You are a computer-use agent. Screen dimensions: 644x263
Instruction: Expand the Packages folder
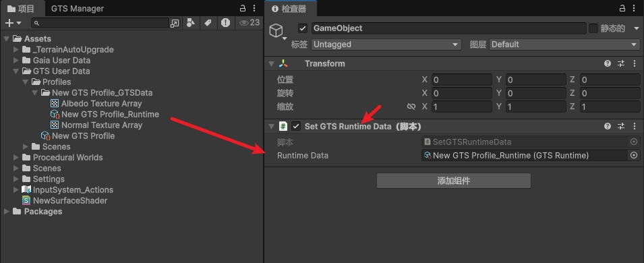(7, 211)
